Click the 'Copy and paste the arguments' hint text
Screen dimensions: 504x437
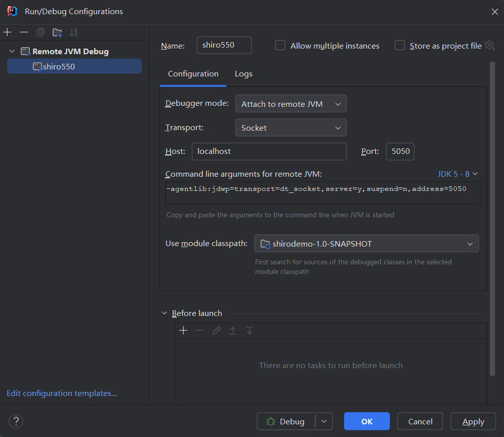pos(280,215)
